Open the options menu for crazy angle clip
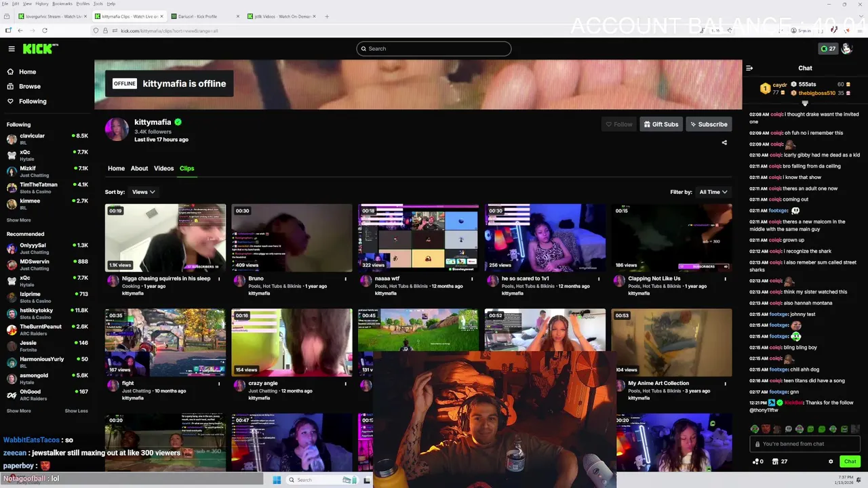This screenshot has width=868, height=488. [345, 384]
